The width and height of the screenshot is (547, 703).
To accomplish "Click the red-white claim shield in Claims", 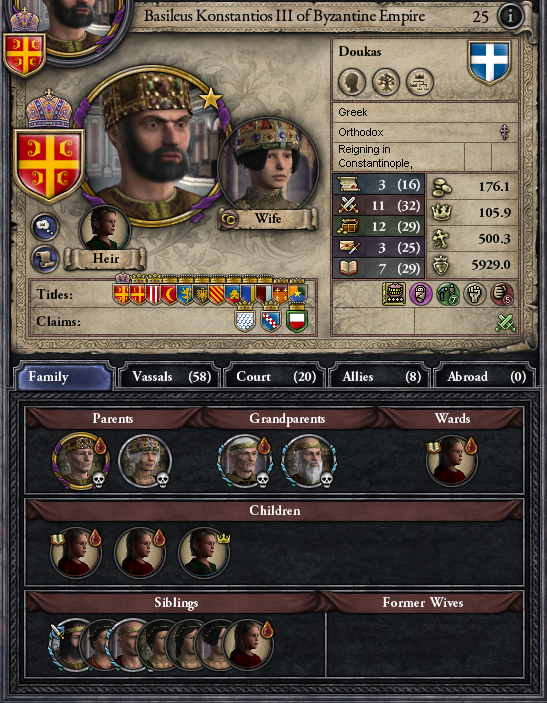I will pyautogui.click(x=296, y=320).
